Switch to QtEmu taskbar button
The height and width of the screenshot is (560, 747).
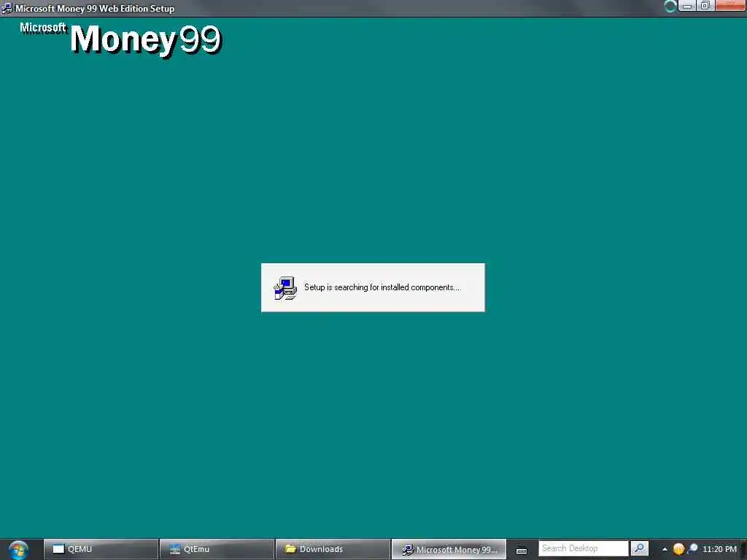coord(217,549)
